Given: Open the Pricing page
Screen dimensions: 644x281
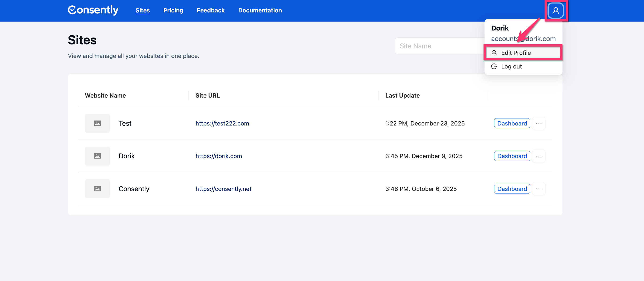Looking at the screenshot, I should 173,10.
